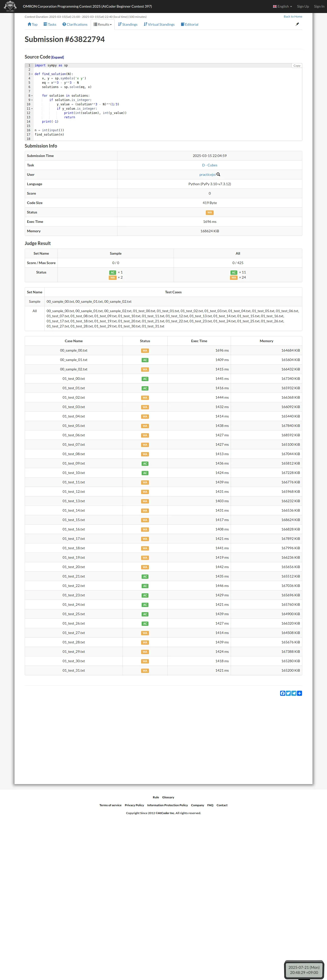
Task: Open the Information Protection Policy link
Action: pos(168,805)
